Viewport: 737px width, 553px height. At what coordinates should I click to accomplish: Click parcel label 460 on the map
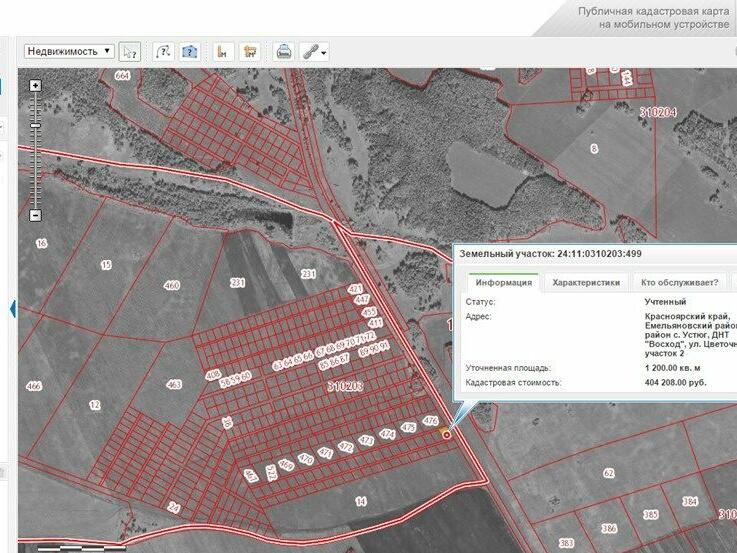[172, 285]
